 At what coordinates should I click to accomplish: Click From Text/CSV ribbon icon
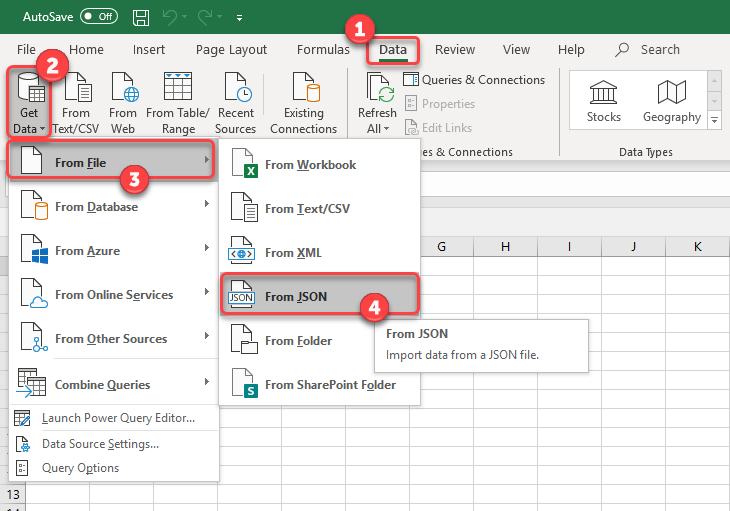(76, 103)
